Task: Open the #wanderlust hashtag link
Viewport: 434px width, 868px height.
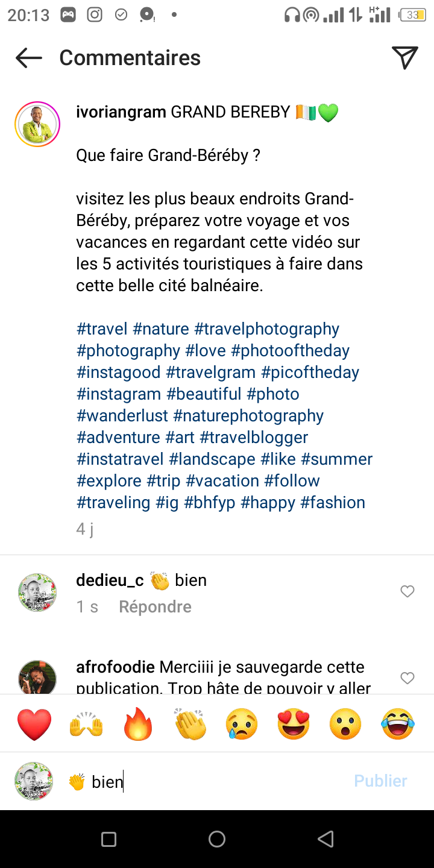Action: [x=122, y=416]
